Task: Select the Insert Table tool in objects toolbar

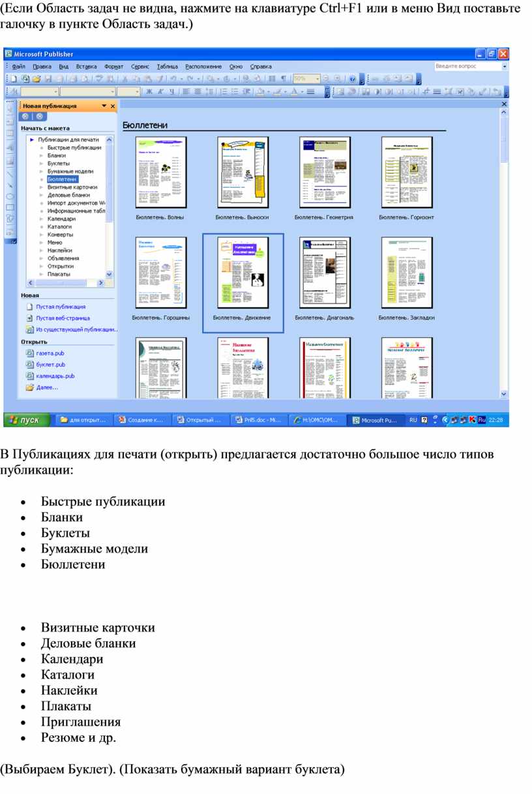Action: [10, 134]
